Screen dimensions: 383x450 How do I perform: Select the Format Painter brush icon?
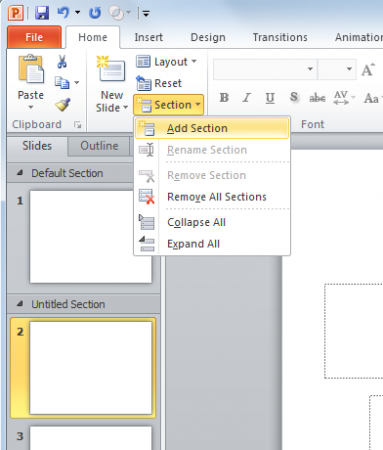click(x=63, y=105)
